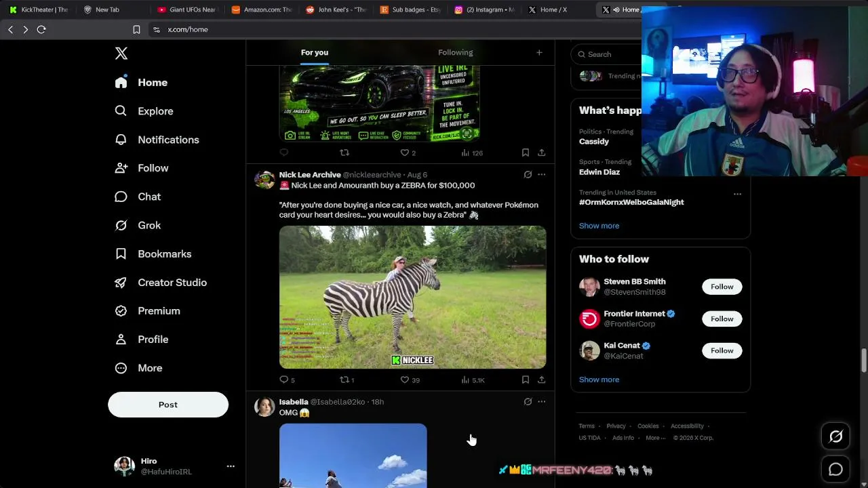Bookmark the top car advertisement post
The width and height of the screenshot is (868, 488).
pyautogui.click(x=526, y=152)
